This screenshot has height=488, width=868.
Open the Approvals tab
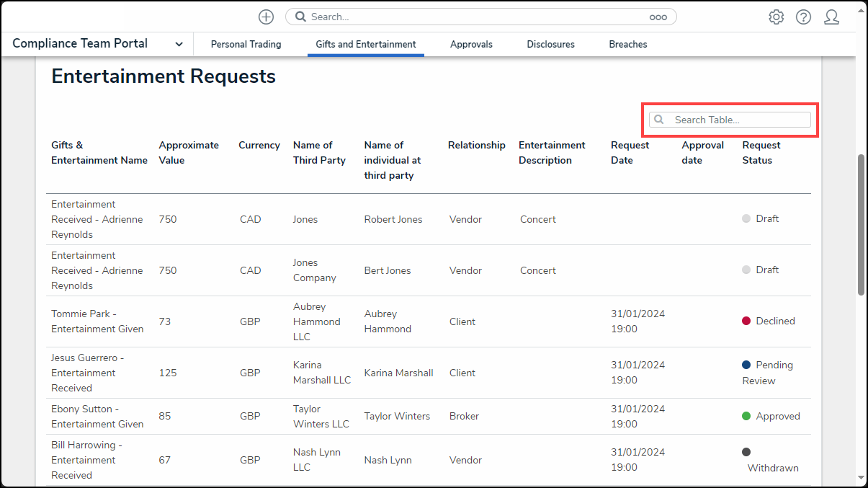pos(471,44)
